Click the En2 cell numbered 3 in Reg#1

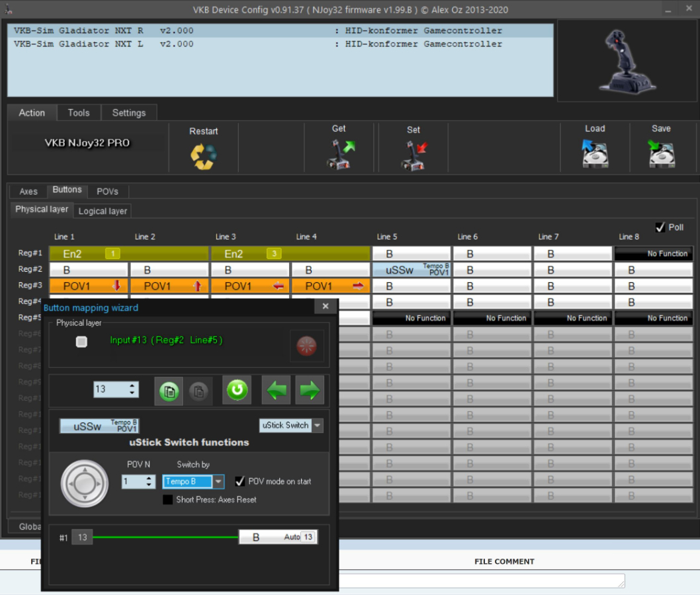(290, 254)
